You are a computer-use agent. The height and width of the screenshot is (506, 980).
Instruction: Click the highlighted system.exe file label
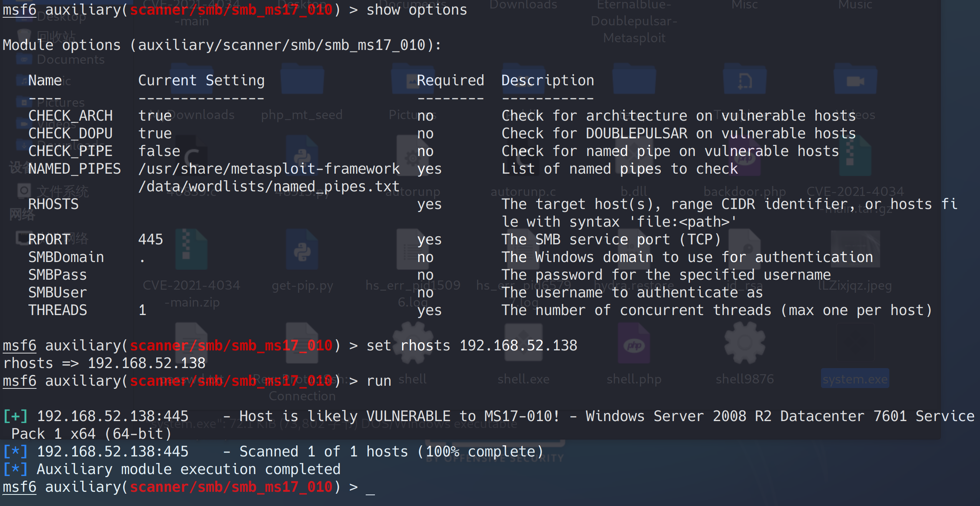[855, 379]
